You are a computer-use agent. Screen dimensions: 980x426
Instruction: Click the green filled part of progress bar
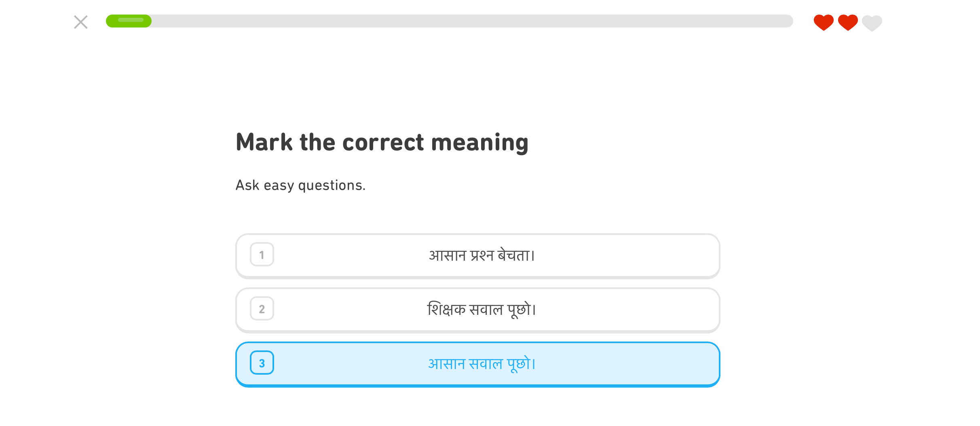tap(129, 21)
